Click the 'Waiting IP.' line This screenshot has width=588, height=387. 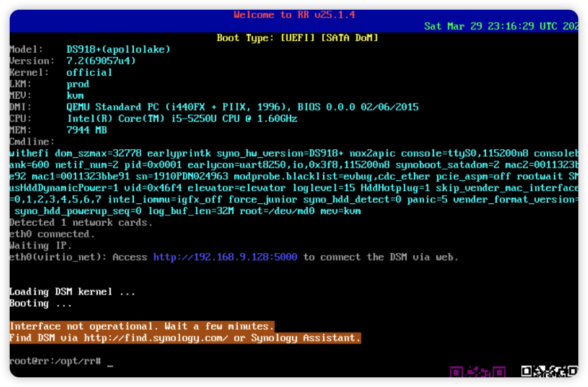click(x=41, y=246)
